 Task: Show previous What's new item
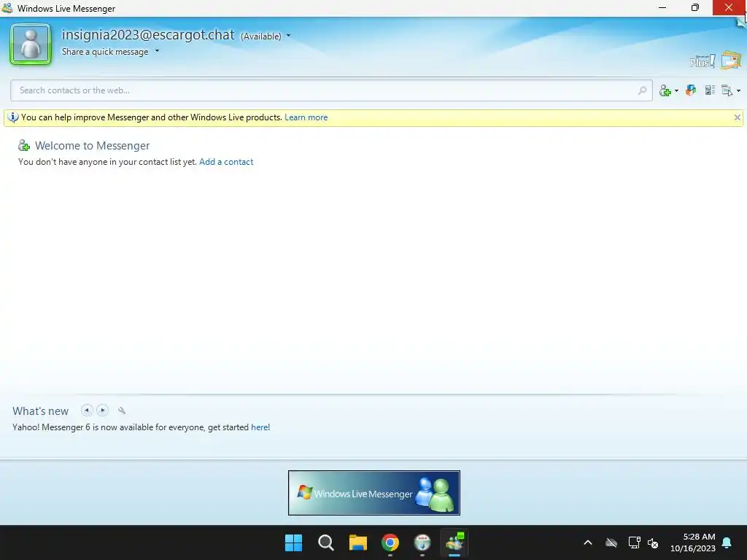click(87, 410)
